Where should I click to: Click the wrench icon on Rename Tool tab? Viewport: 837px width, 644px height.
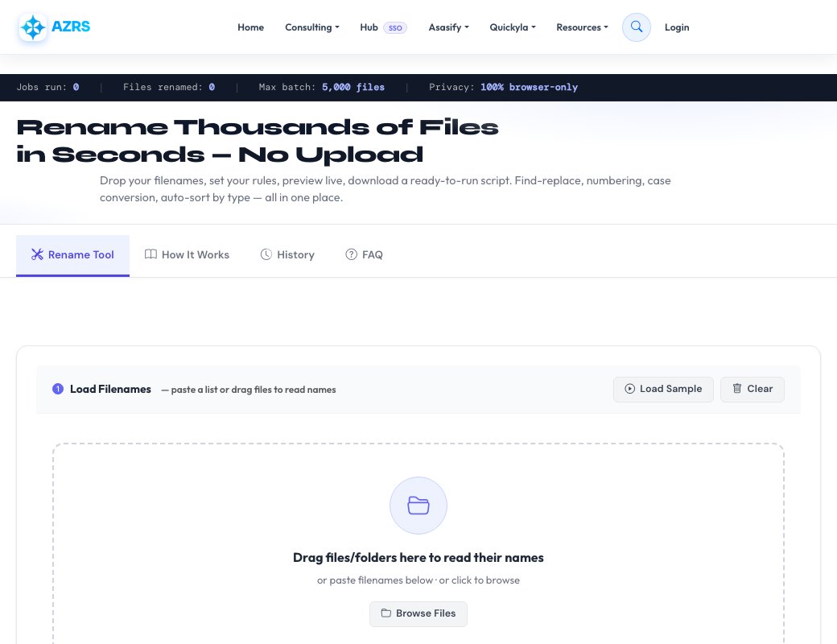(x=37, y=254)
